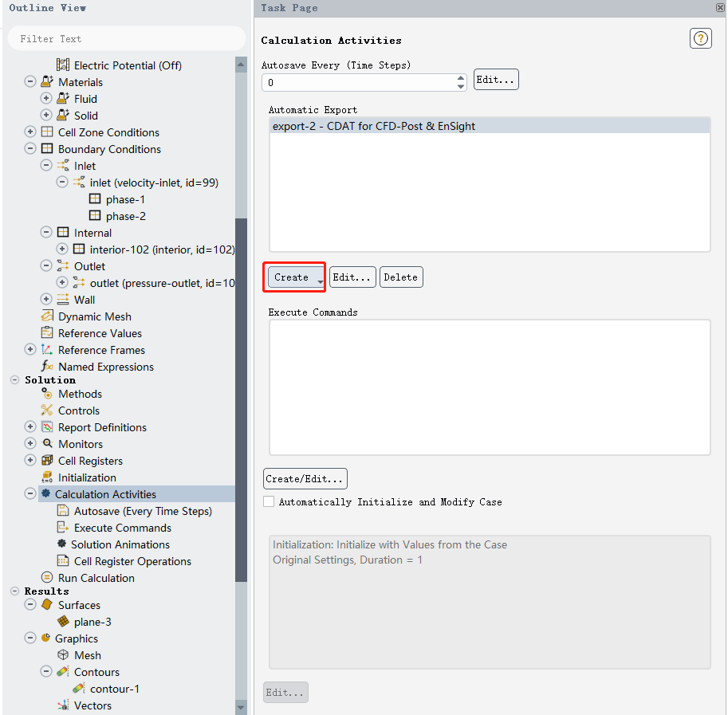This screenshot has height=715, width=728.
Task: Expand the Wall boundary node
Action: [x=46, y=299]
